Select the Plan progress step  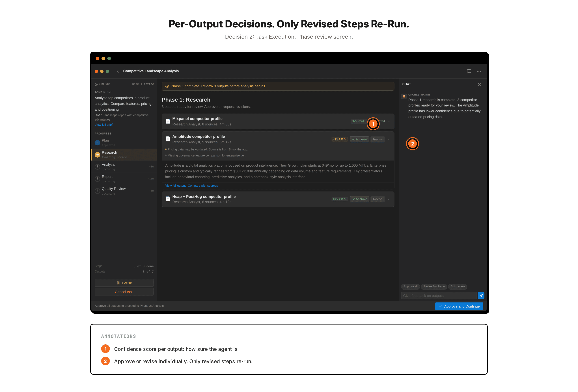tap(124, 143)
